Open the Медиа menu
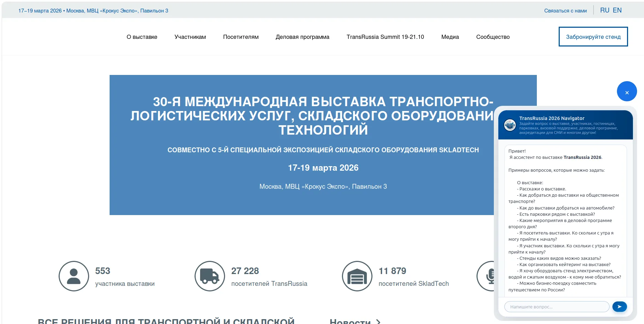The image size is (644, 324). 450,37
